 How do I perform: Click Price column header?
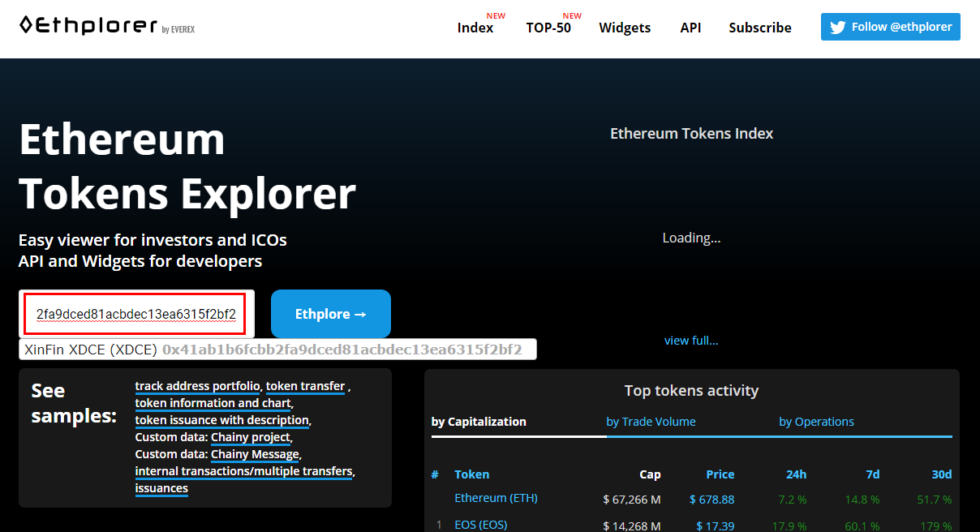(720, 474)
